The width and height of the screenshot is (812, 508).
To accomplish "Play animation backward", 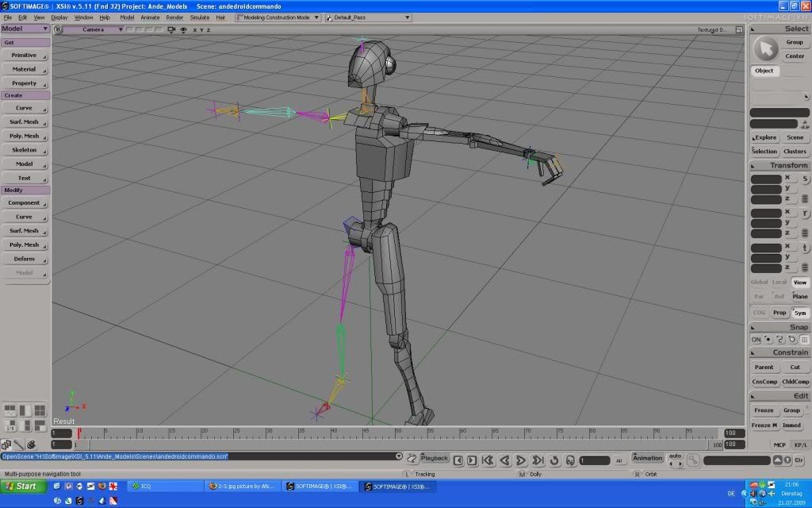I will click(504, 460).
